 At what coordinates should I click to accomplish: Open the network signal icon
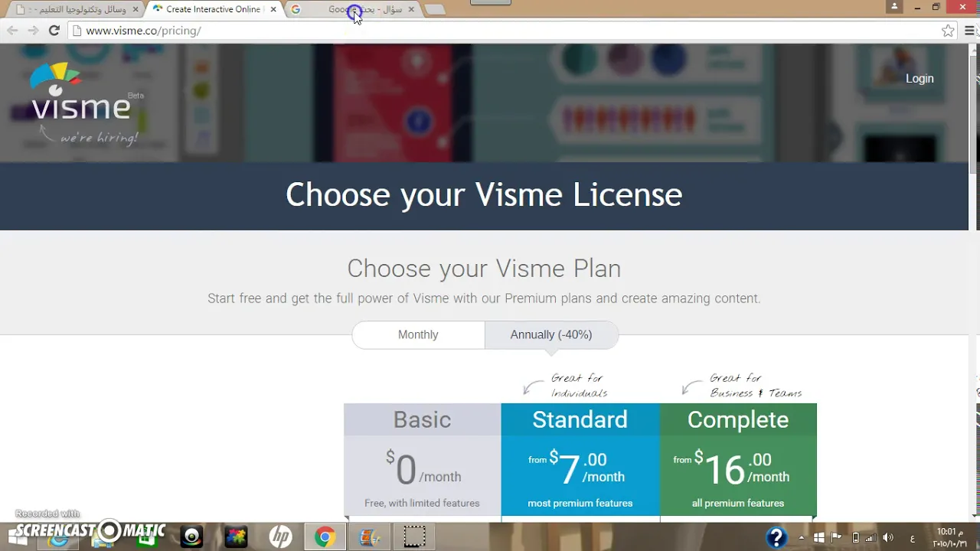871,537
